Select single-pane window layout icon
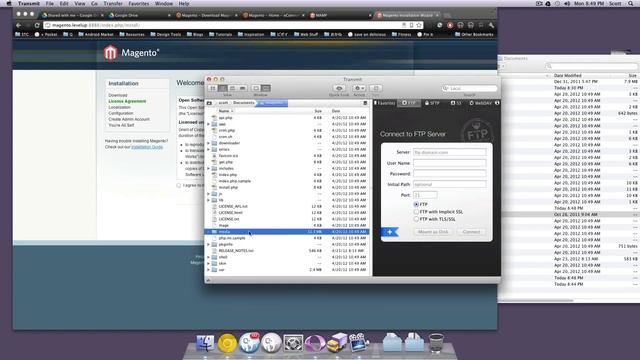The image size is (640, 360). point(256,88)
